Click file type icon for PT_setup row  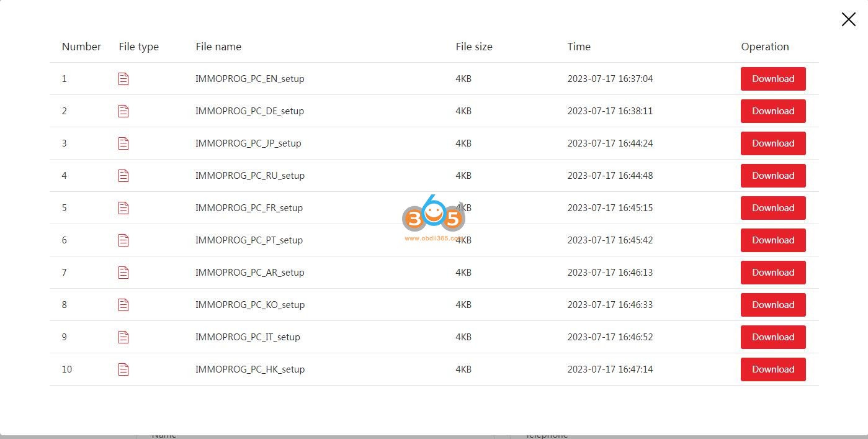(123, 240)
